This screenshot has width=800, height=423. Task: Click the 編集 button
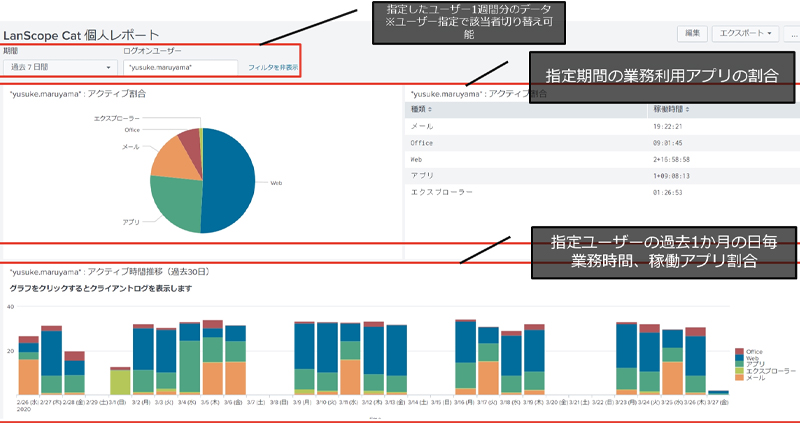692,33
